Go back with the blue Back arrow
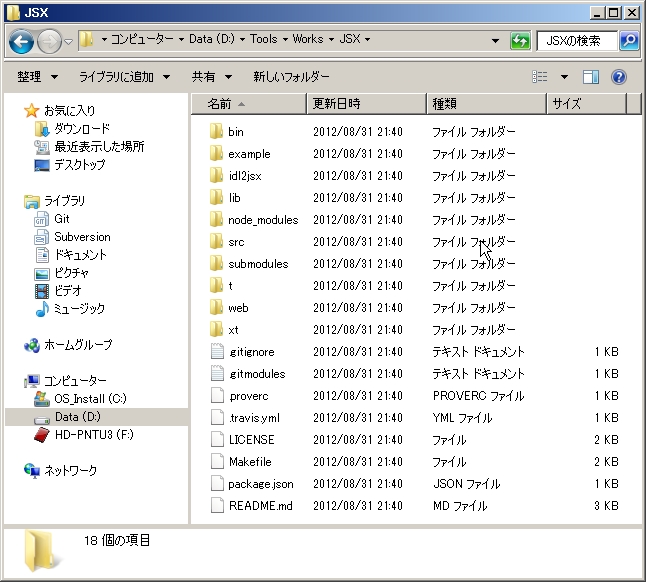Image resolution: width=646 pixels, height=582 pixels. click(21, 41)
